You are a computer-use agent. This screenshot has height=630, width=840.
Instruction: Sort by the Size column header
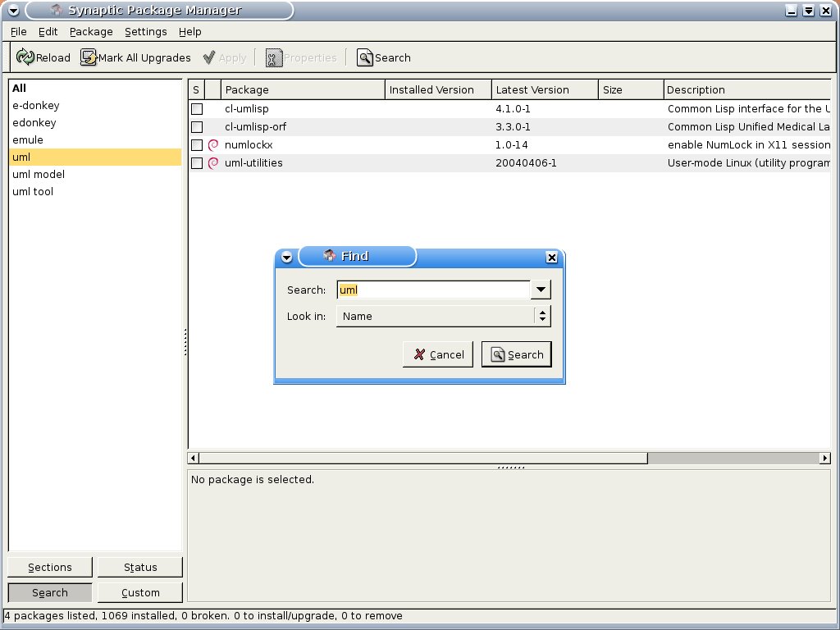point(631,89)
